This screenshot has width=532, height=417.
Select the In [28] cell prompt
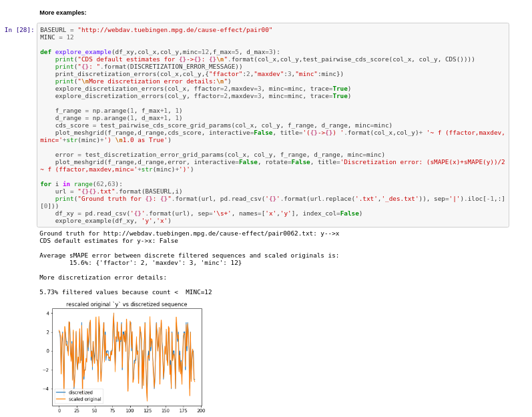19,30
